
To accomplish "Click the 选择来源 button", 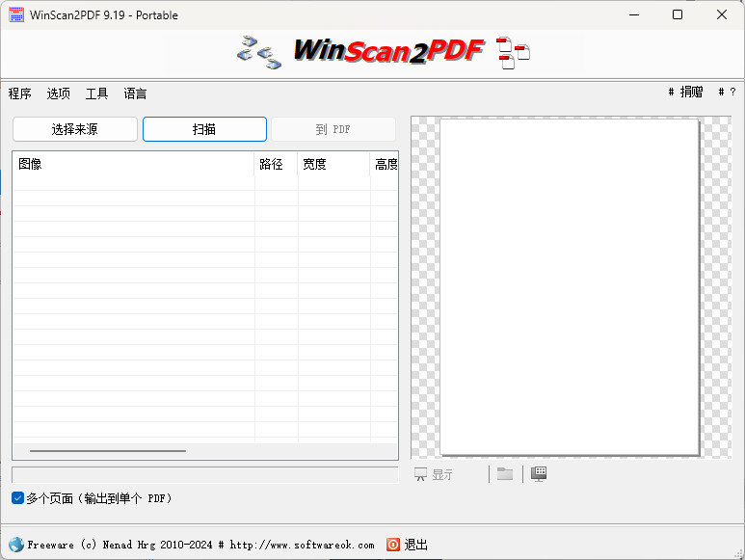I will (75, 129).
